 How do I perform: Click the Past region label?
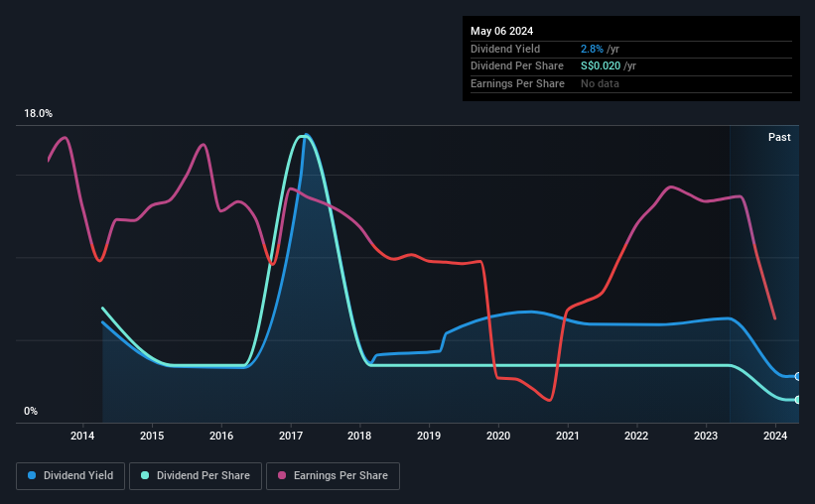point(779,137)
